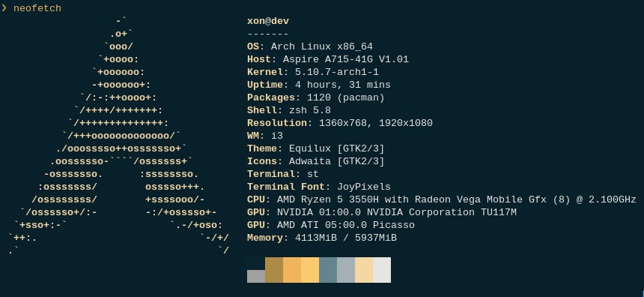This screenshot has width=644, height=297.
Task: Select the 'Arch Linux x86_64' value
Action: (x=321, y=46)
